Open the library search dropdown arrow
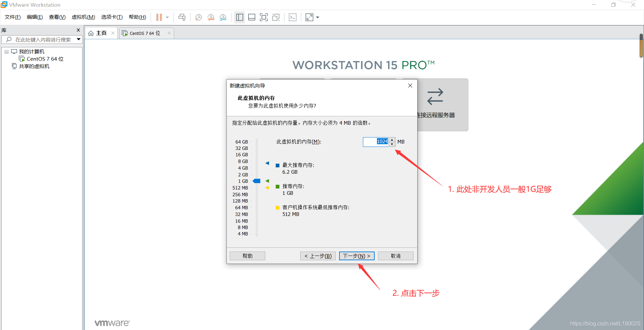The image size is (644, 330). [78, 40]
